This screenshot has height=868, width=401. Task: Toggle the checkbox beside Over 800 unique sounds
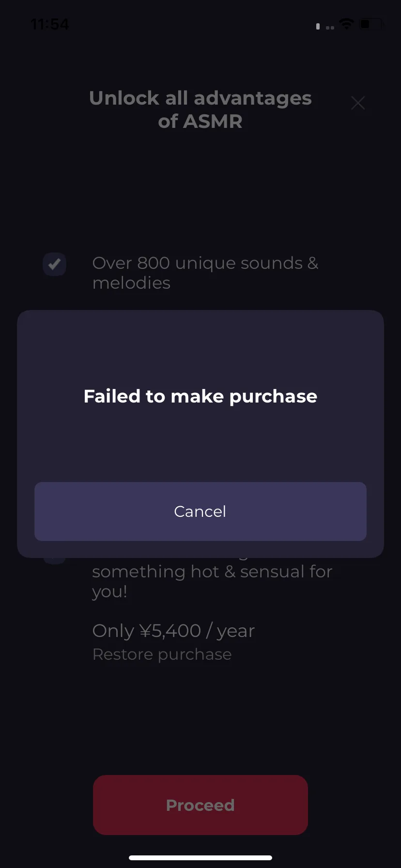[x=55, y=264]
